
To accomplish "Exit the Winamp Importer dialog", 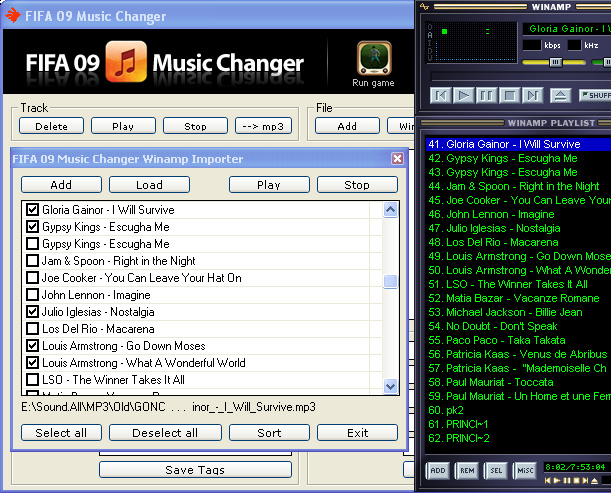I will [x=357, y=433].
